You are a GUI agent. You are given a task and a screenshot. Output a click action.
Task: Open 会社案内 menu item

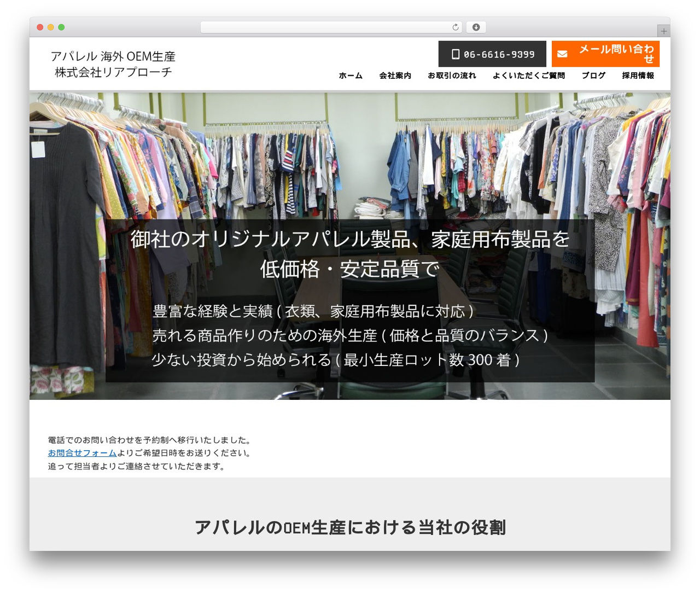tap(395, 75)
